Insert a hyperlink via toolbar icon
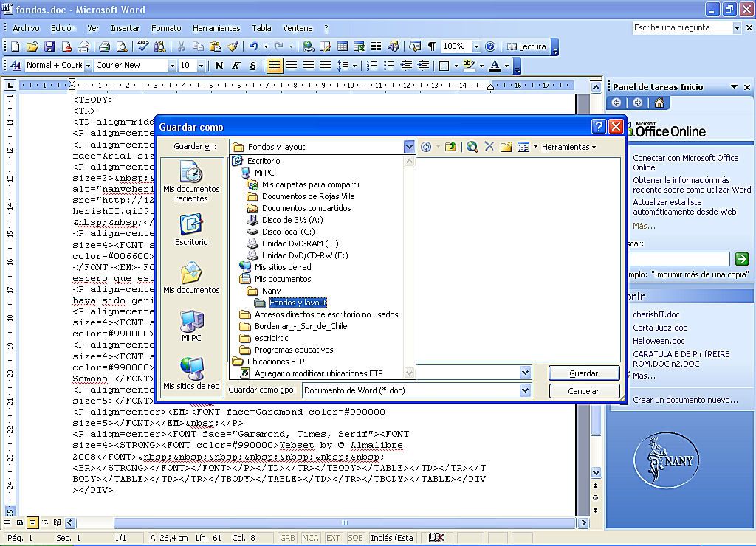 tap(308, 46)
